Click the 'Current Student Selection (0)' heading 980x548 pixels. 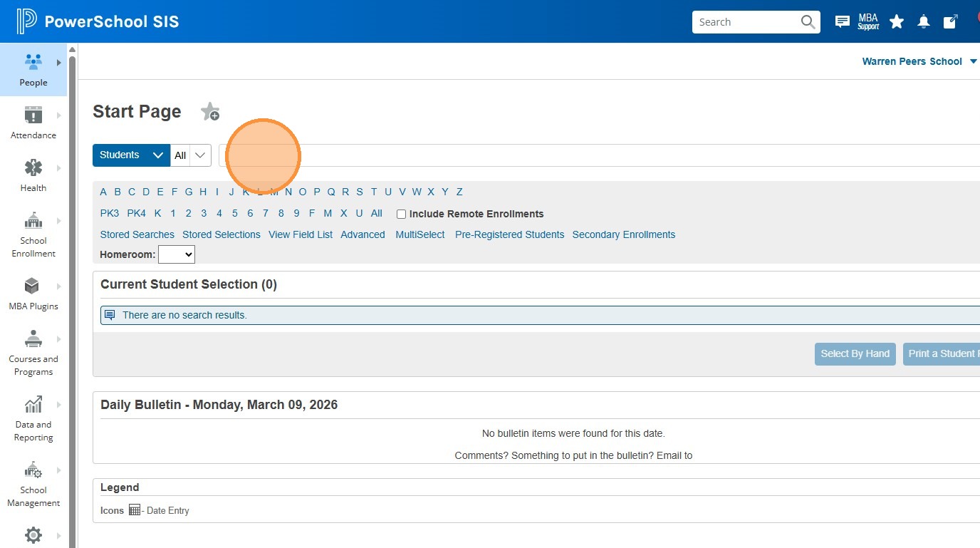click(x=189, y=284)
